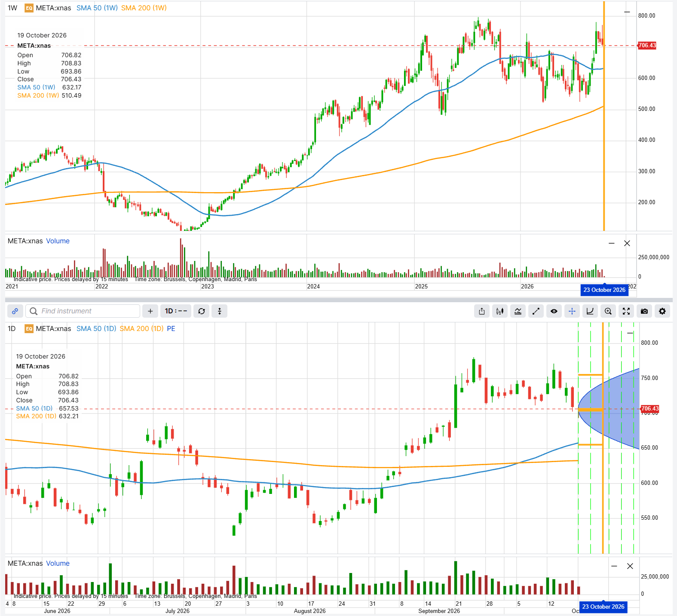Close the weekly Volume panel
Image resolution: width=677 pixels, height=616 pixels.
point(627,243)
